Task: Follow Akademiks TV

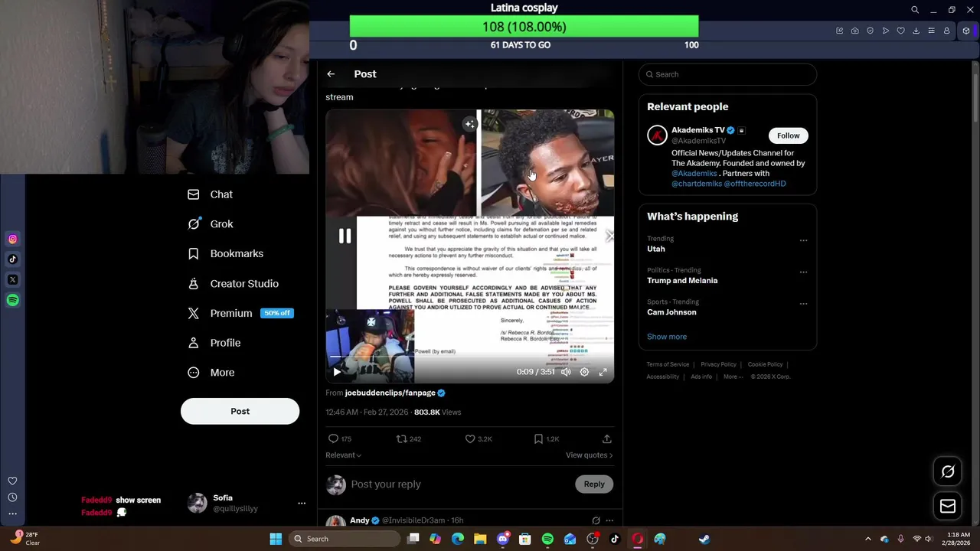Action: click(x=788, y=135)
